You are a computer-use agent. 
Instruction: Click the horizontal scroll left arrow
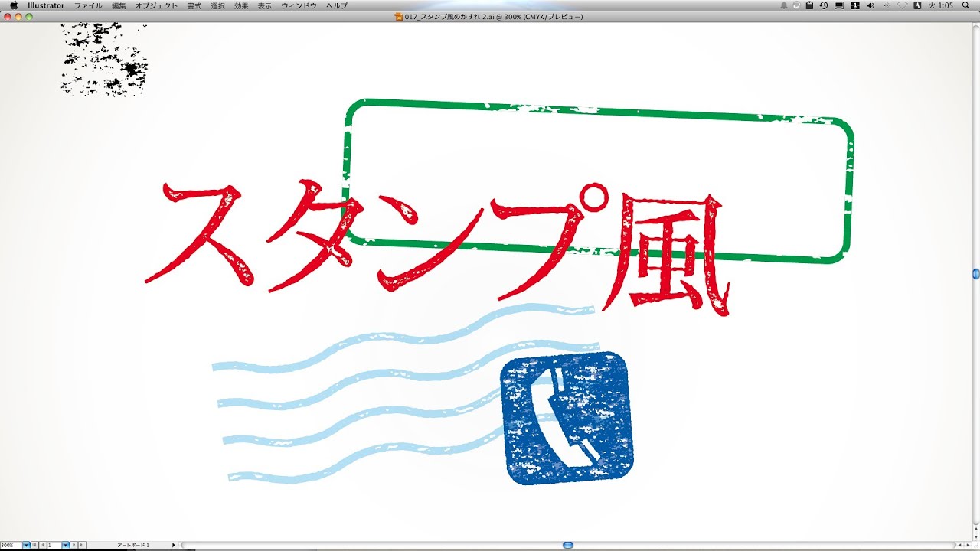pos(959,545)
